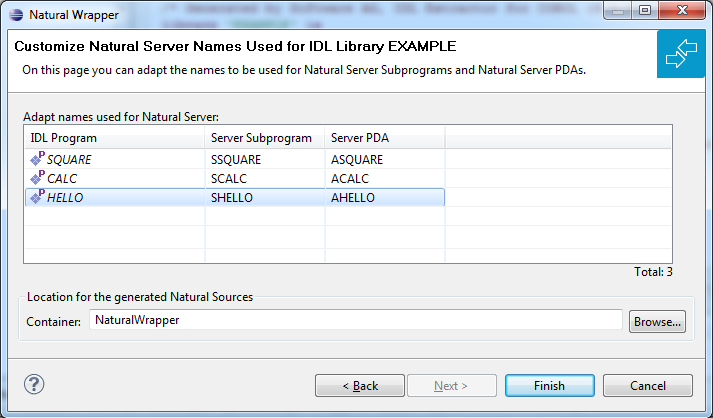
Task: Close the Natural Wrapper window
Action: (682, 11)
